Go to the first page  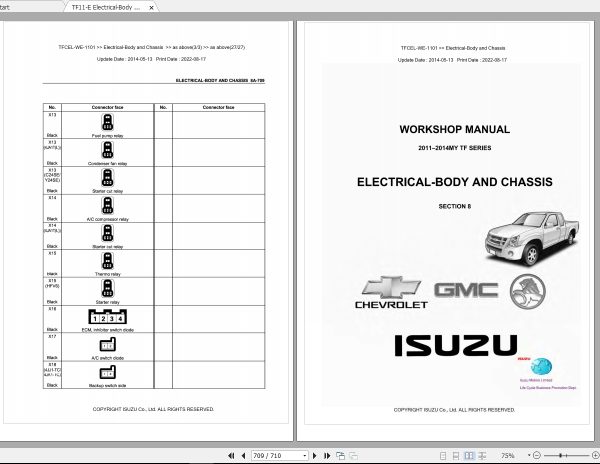click(231, 456)
